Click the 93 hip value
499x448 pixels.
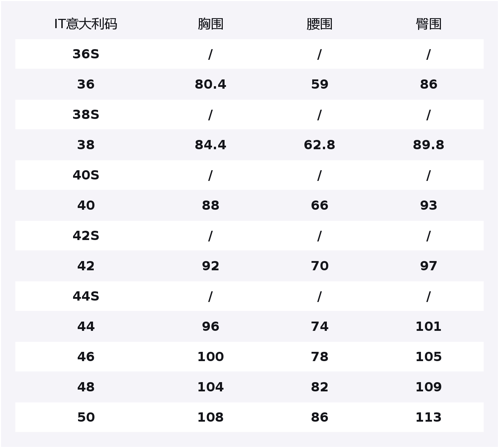(x=428, y=205)
